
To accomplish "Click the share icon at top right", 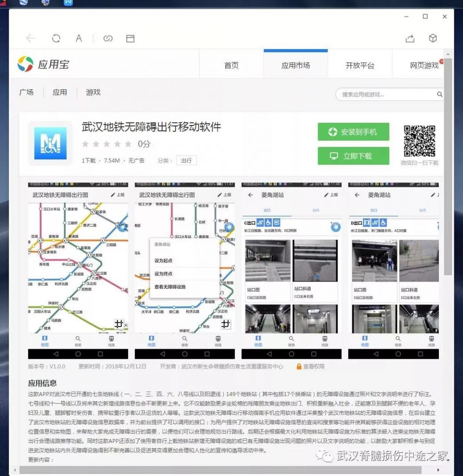I will click(x=410, y=38).
